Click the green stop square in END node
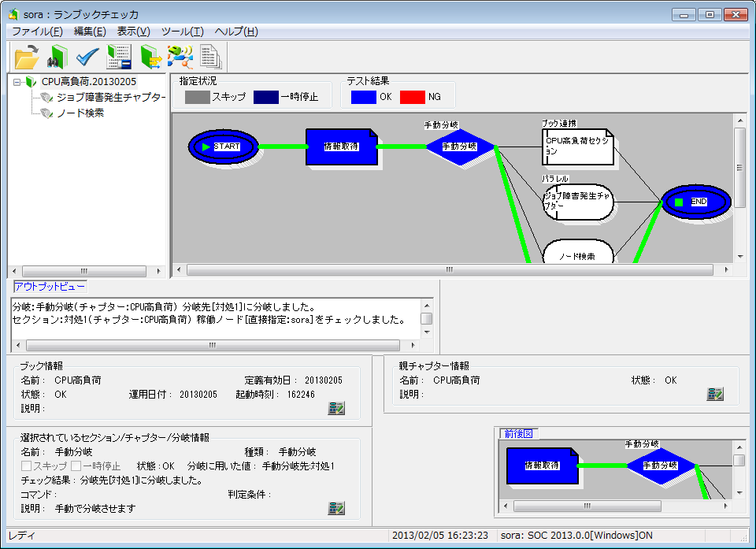The width and height of the screenshot is (756, 549). point(679,202)
